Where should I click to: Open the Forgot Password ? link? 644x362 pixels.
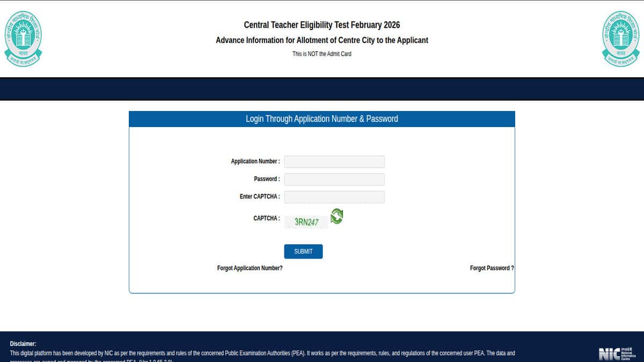coord(492,268)
